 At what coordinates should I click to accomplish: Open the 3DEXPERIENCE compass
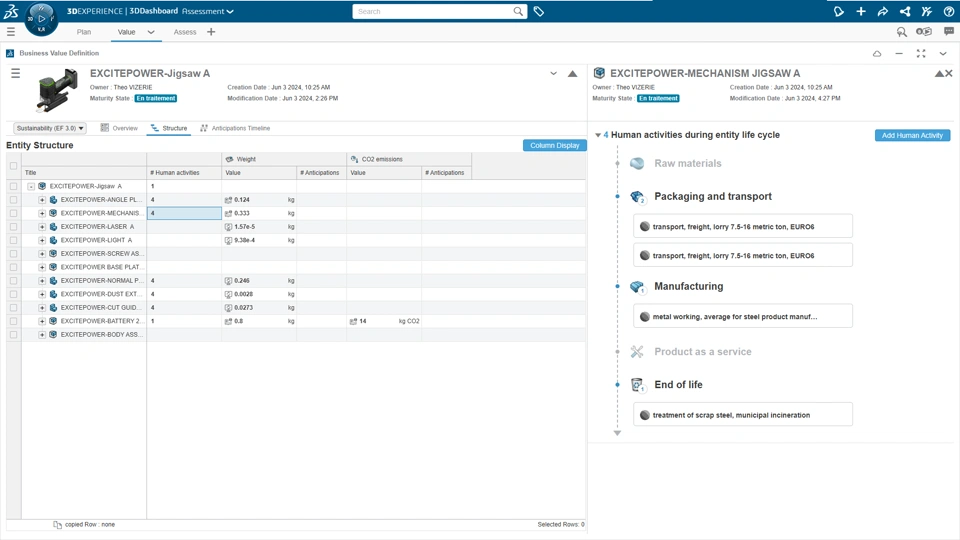click(41, 19)
